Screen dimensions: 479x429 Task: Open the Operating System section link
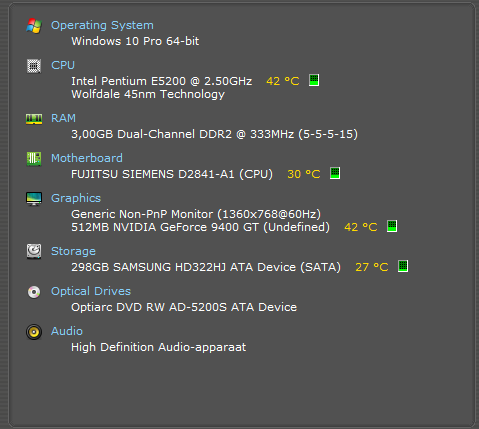coord(102,25)
